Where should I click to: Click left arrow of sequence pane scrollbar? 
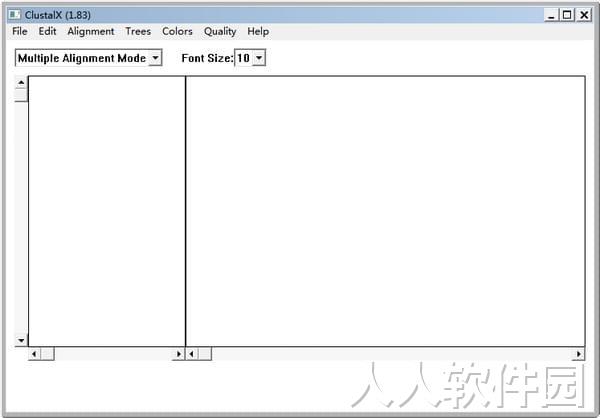192,354
